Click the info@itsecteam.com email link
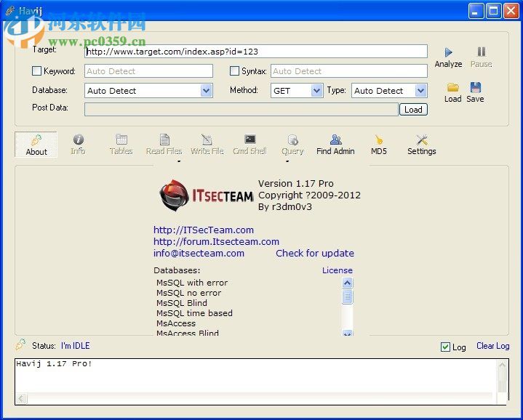 pos(199,253)
